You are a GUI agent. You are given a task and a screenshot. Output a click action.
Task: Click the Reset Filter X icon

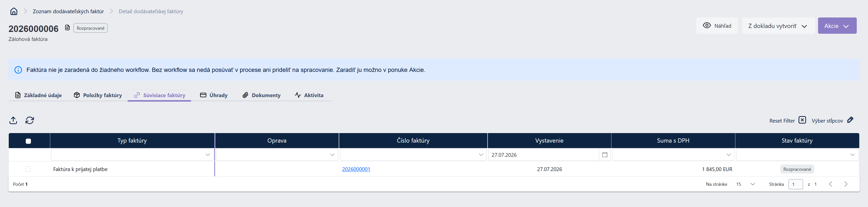(x=802, y=120)
